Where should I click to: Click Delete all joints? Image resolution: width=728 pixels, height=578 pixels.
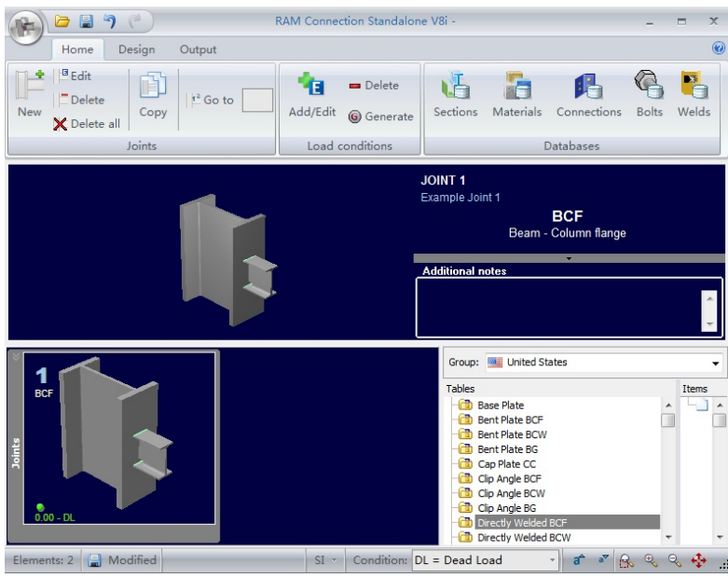(87, 124)
